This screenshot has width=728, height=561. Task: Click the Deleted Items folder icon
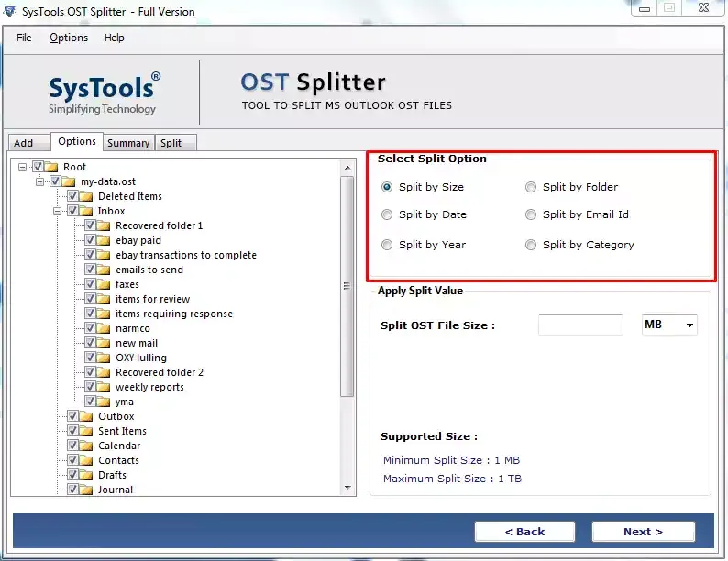point(86,196)
